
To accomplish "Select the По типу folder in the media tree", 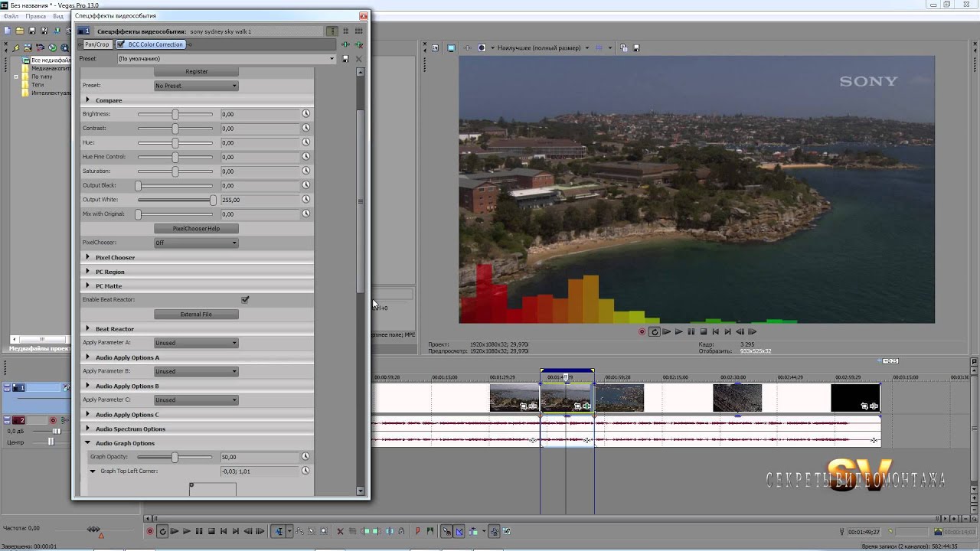I will (x=42, y=77).
